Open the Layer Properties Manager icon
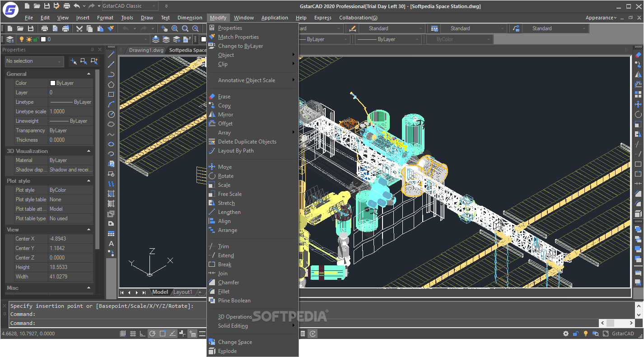This screenshot has width=644, height=357. click(x=9, y=39)
